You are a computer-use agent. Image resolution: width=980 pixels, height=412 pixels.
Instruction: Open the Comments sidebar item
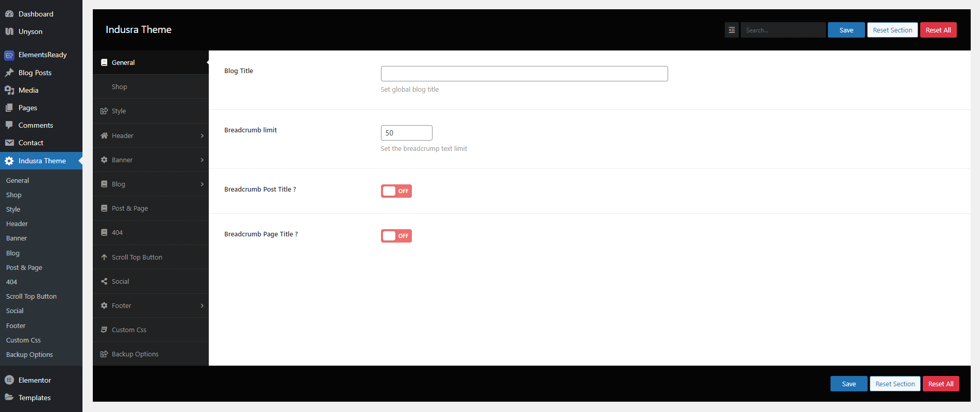(x=36, y=125)
